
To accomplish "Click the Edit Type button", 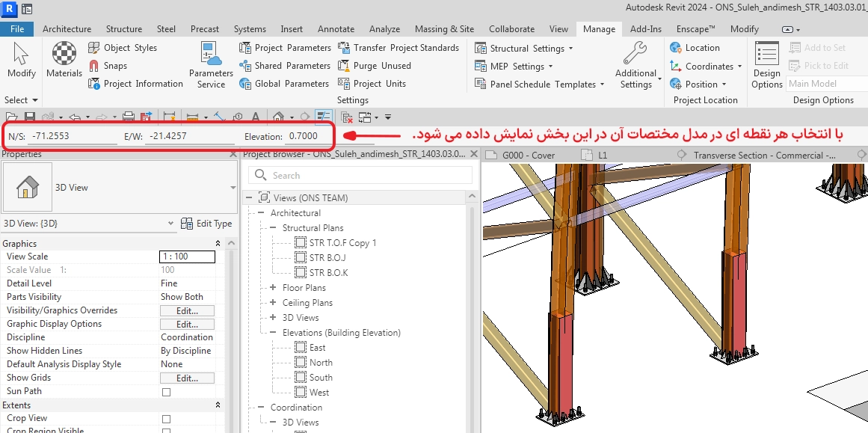I will [206, 224].
